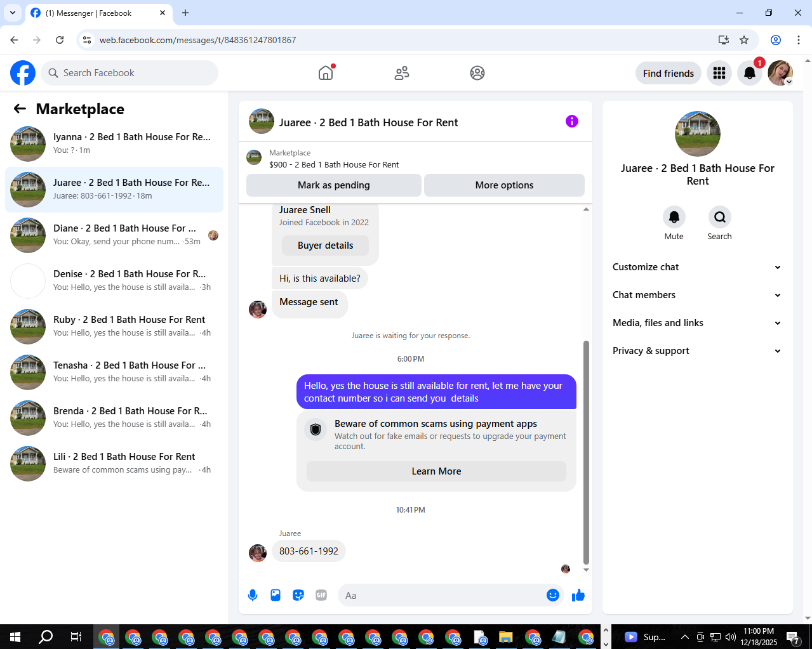This screenshot has width=812, height=649.
Task: Click the "Hi, is this available?" message
Action: click(x=320, y=279)
